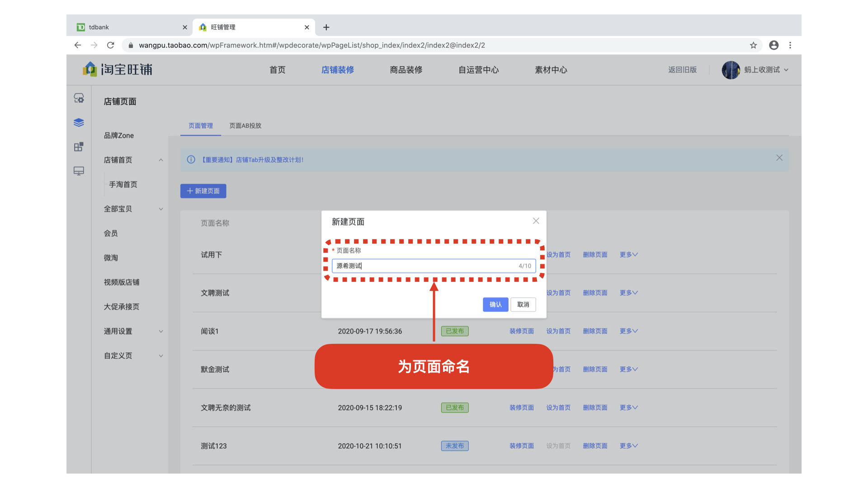Image resolution: width=868 pixels, height=488 pixels.
Task: Click 确认 button to confirm page name
Action: coord(494,304)
